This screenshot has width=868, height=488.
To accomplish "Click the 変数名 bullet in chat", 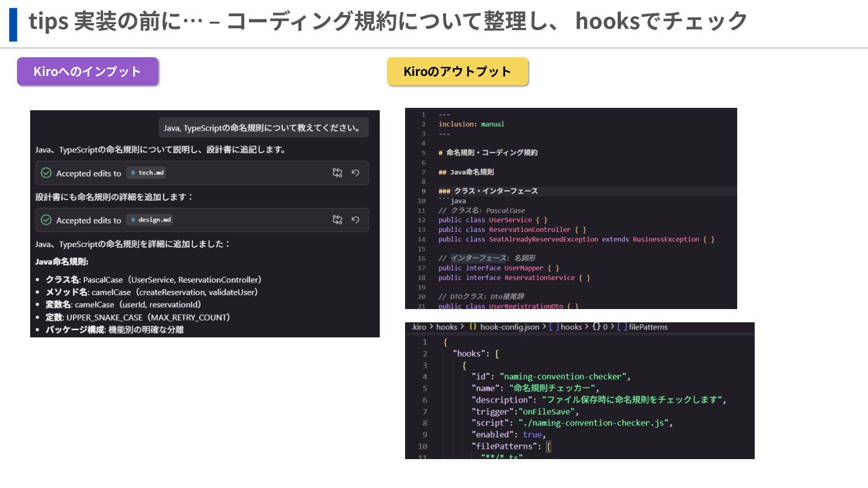I will pos(124,305).
